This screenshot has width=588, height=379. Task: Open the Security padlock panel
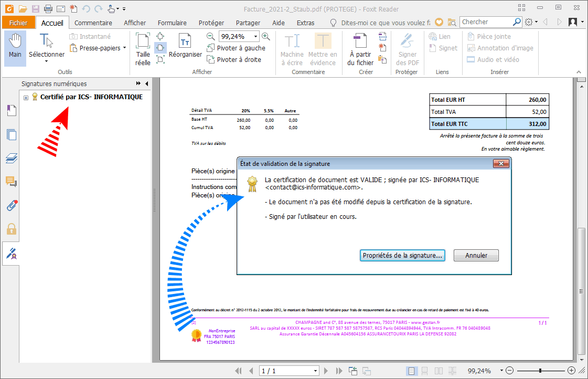click(12, 229)
